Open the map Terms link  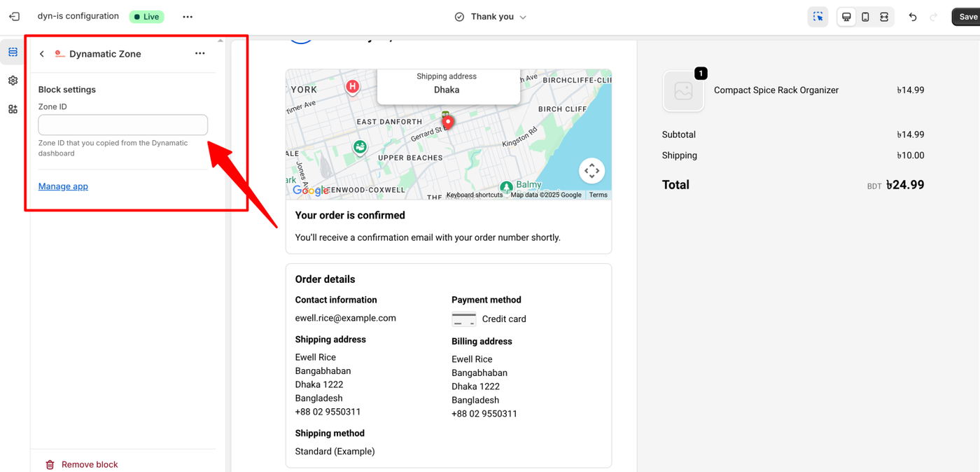[598, 195]
